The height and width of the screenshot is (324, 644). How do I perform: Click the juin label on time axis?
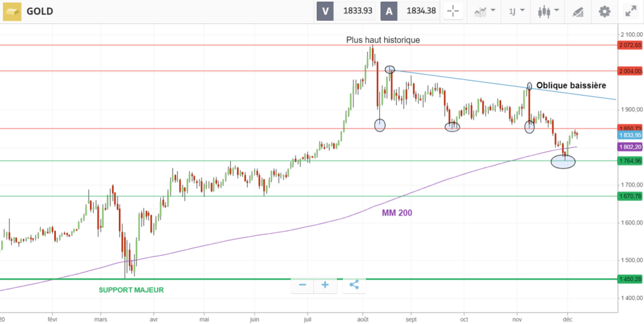point(254,318)
